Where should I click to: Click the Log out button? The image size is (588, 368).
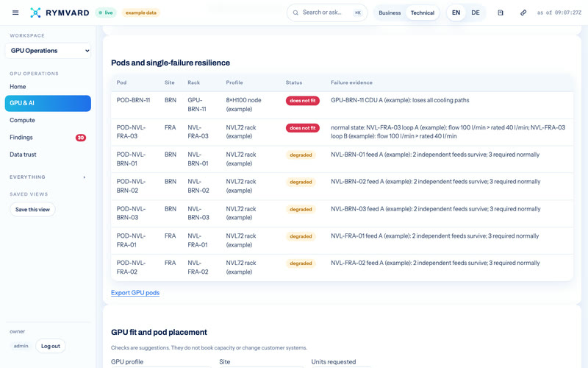51,346
